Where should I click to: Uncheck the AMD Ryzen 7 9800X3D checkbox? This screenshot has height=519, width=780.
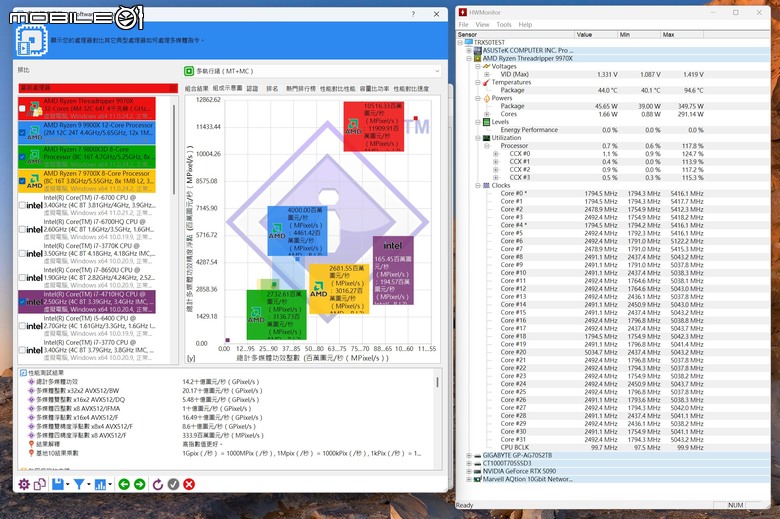[x=22, y=157]
